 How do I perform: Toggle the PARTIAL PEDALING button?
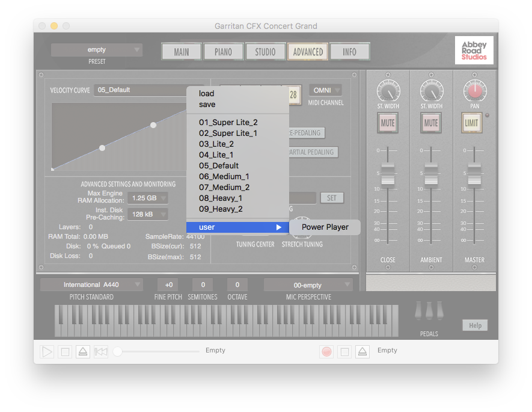[313, 152]
